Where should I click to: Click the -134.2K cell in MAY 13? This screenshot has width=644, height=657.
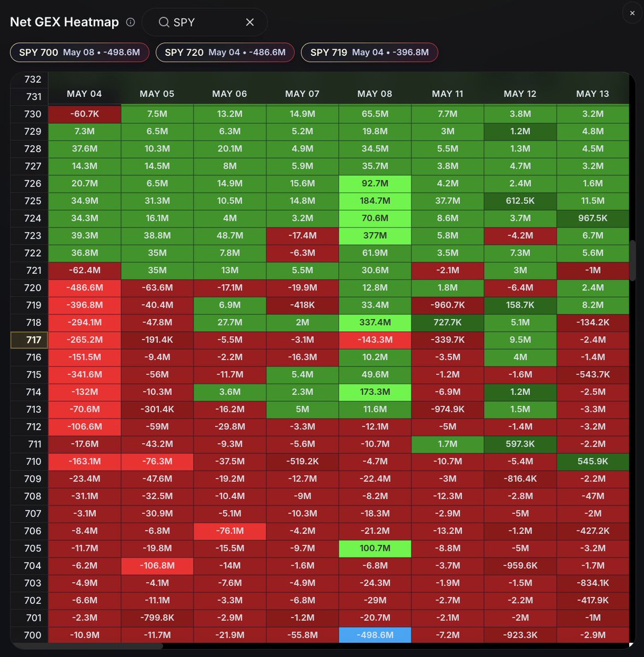point(593,322)
